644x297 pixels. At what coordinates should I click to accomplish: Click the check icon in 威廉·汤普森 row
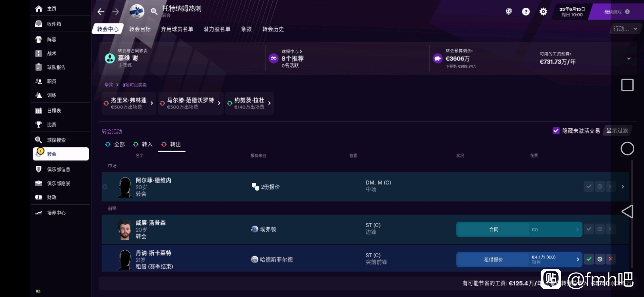pos(589,229)
